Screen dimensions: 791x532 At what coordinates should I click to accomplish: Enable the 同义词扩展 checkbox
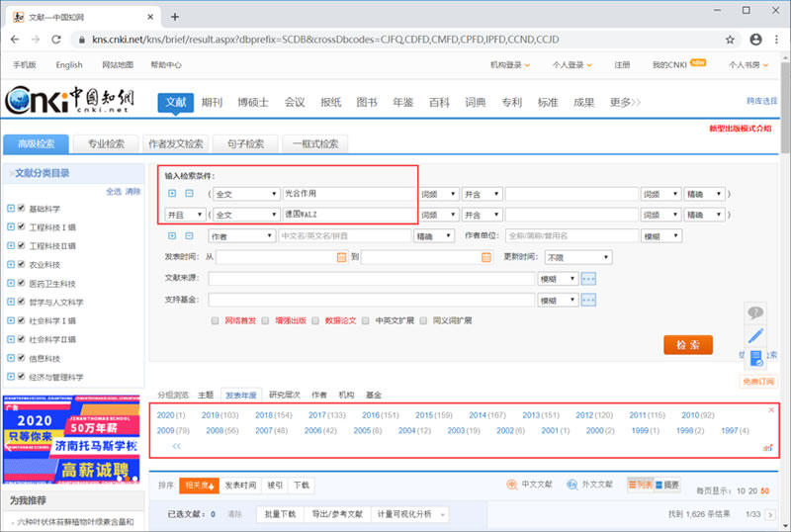click(x=425, y=320)
